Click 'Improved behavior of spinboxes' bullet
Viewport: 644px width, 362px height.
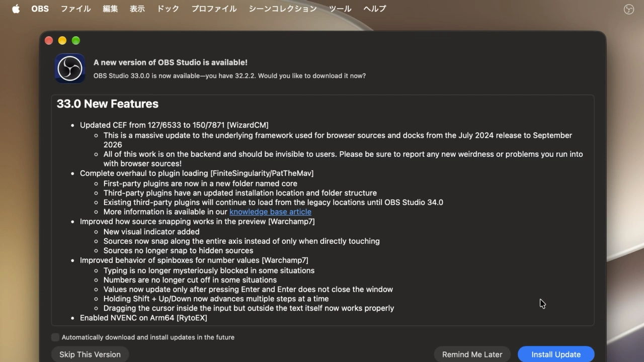194,260
